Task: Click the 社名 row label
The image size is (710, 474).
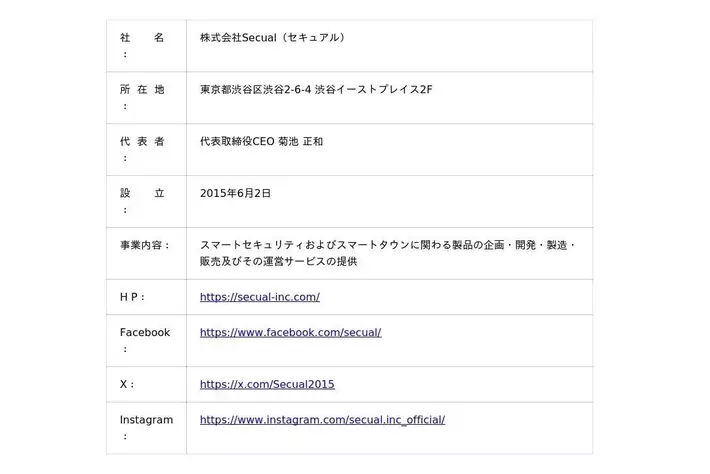Action: 142,38
